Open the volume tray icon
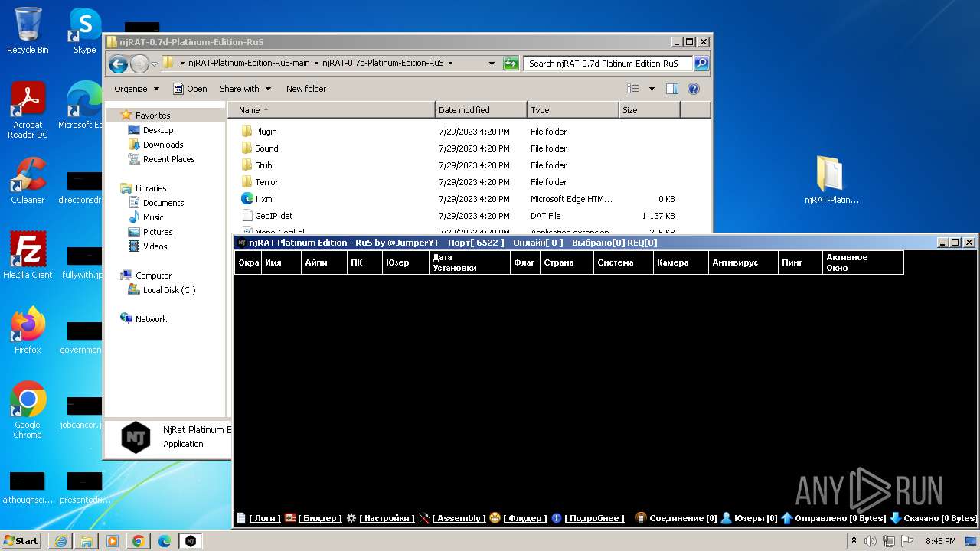The image size is (980, 551). [x=871, y=541]
